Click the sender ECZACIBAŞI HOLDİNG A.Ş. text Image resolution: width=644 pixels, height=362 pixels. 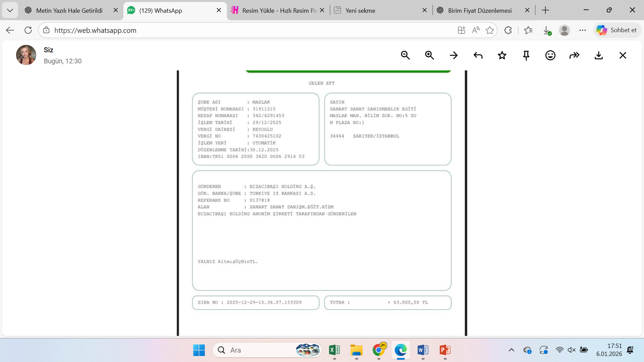pyautogui.click(x=282, y=187)
